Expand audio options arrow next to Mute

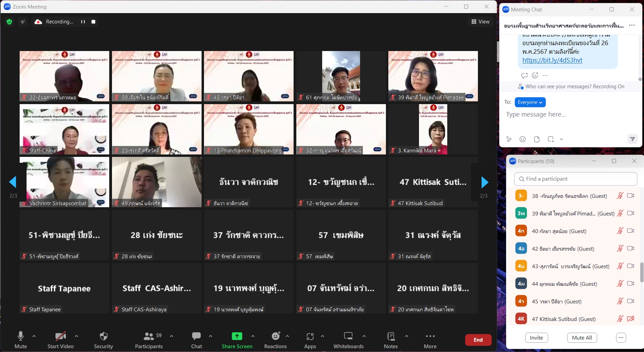(34, 336)
